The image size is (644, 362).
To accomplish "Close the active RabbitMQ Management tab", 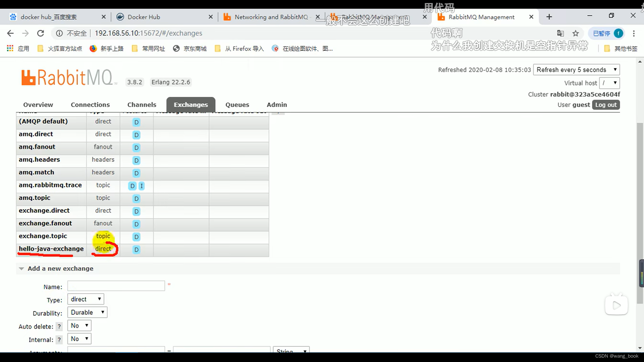I will [531, 17].
